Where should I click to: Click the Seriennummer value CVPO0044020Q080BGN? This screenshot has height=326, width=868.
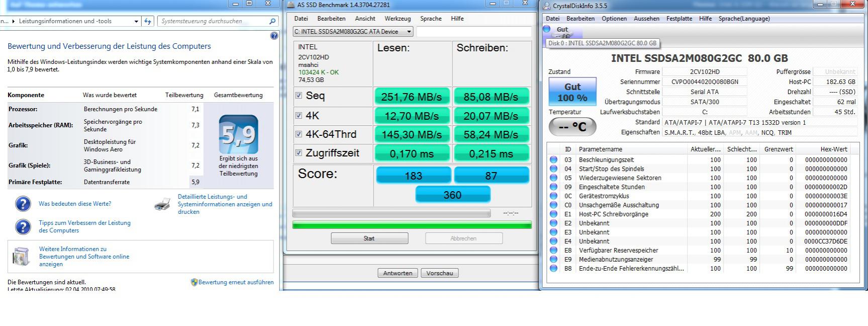(x=705, y=82)
